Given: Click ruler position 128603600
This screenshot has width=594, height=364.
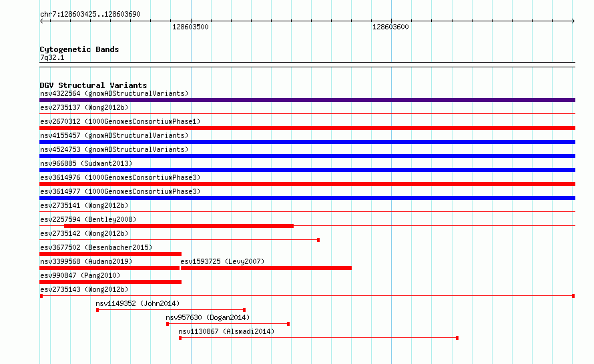Looking at the screenshot, I should click(390, 27).
